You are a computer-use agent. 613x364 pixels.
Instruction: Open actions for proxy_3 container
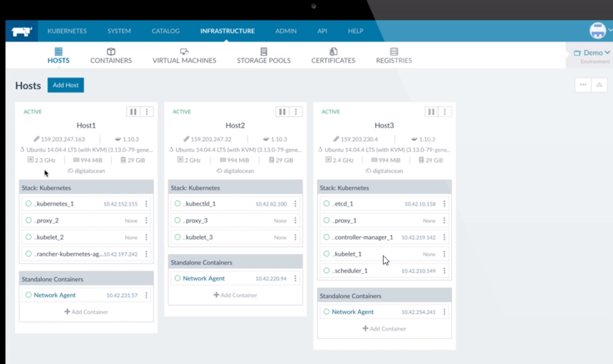295,220
